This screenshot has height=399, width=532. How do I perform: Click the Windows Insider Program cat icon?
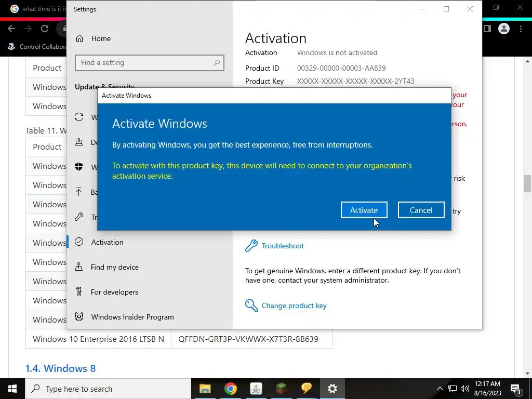[79, 316]
